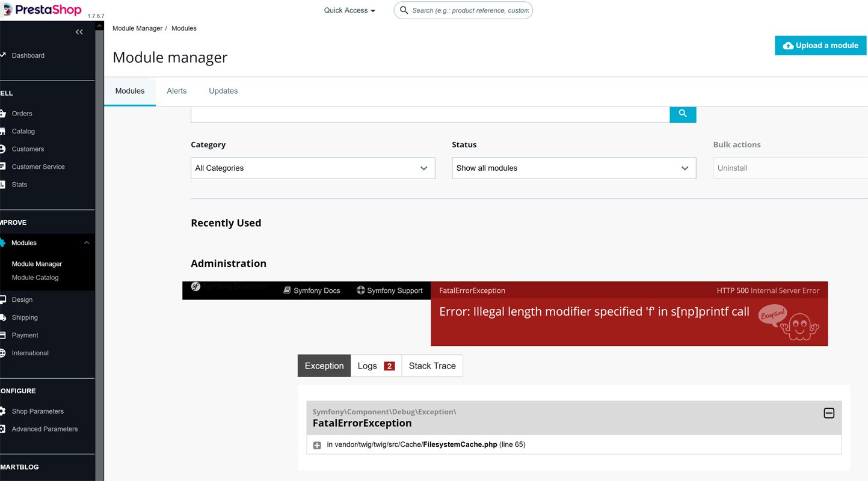Open the Symfony Docs link
Screen dimensions: 868x481
click(x=312, y=290)
